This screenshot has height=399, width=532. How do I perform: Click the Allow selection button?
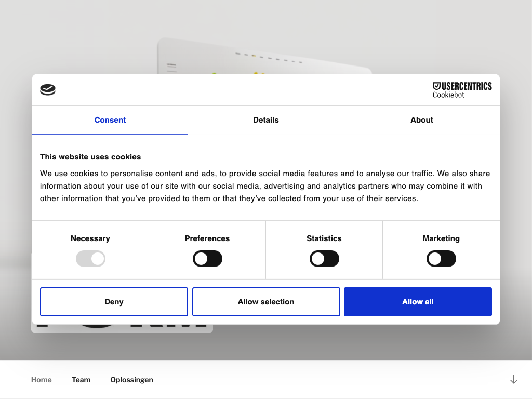[x=266, y=302]
